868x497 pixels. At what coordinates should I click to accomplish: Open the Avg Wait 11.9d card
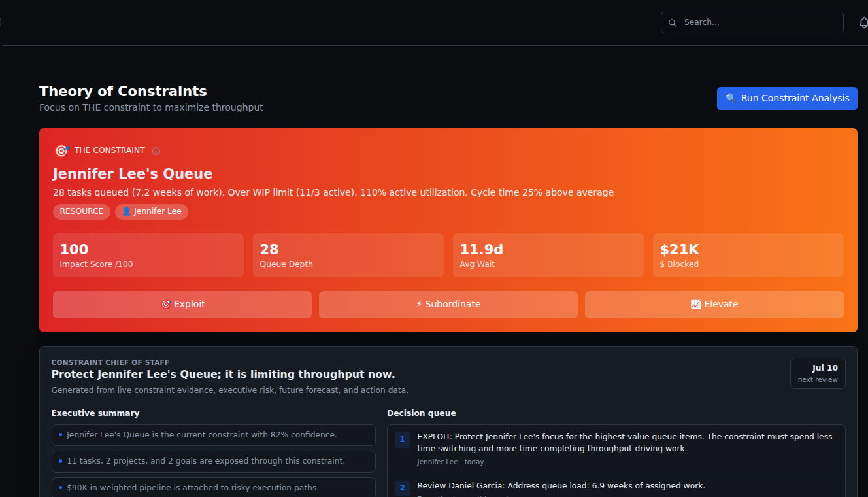coord(548,255)
